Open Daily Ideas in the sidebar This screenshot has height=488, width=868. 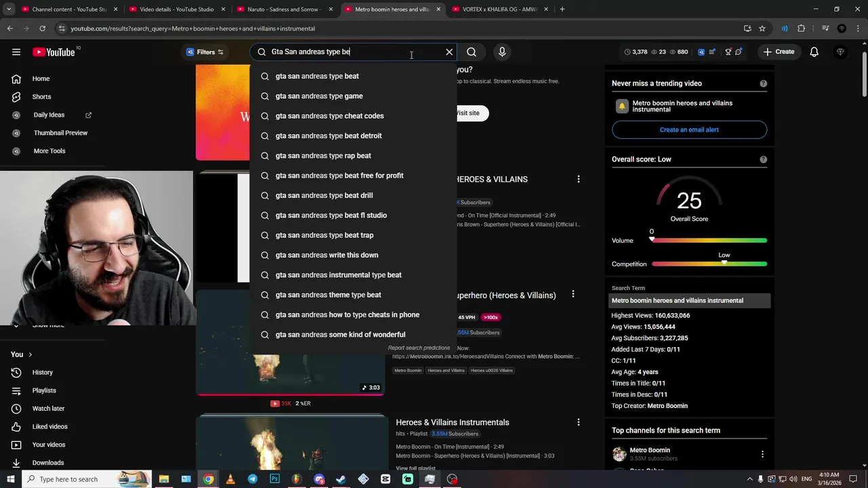pos(49,115)
